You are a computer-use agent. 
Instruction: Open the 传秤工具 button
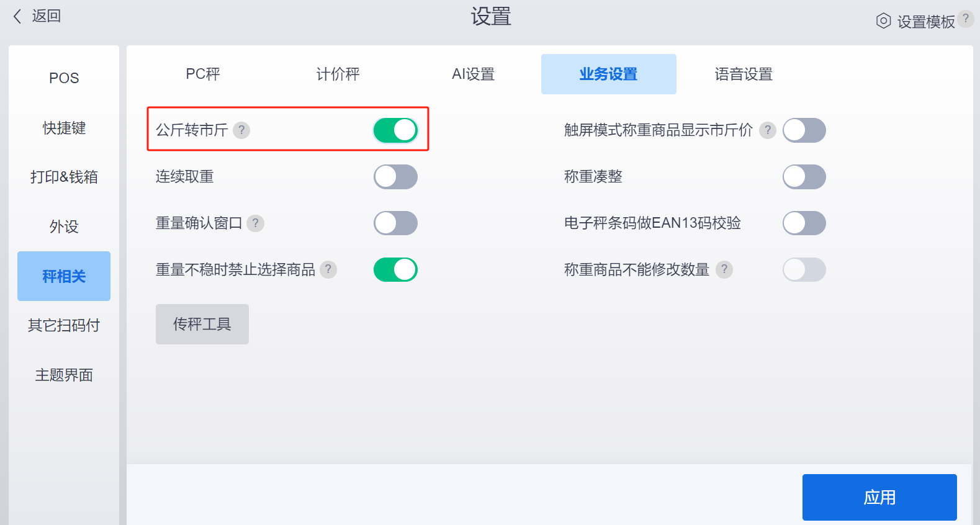pos(202,324)
